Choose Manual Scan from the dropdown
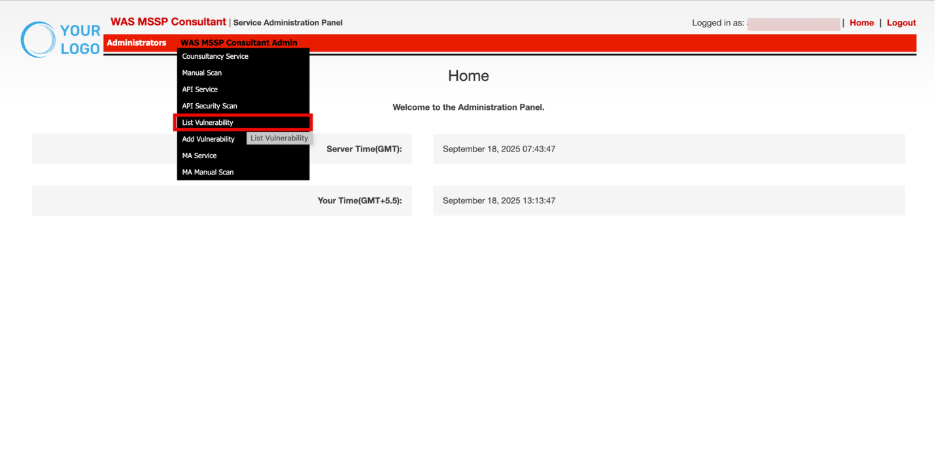 [x=243, y=73]
